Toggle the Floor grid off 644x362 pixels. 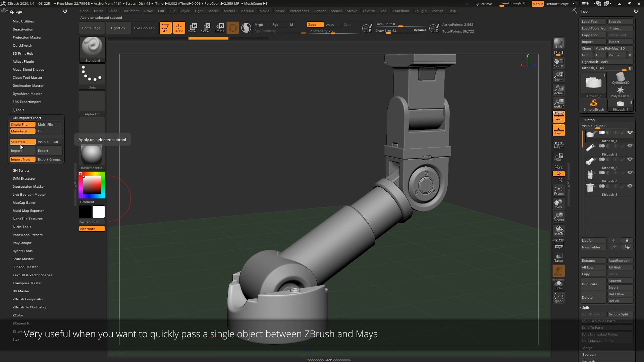558,130
